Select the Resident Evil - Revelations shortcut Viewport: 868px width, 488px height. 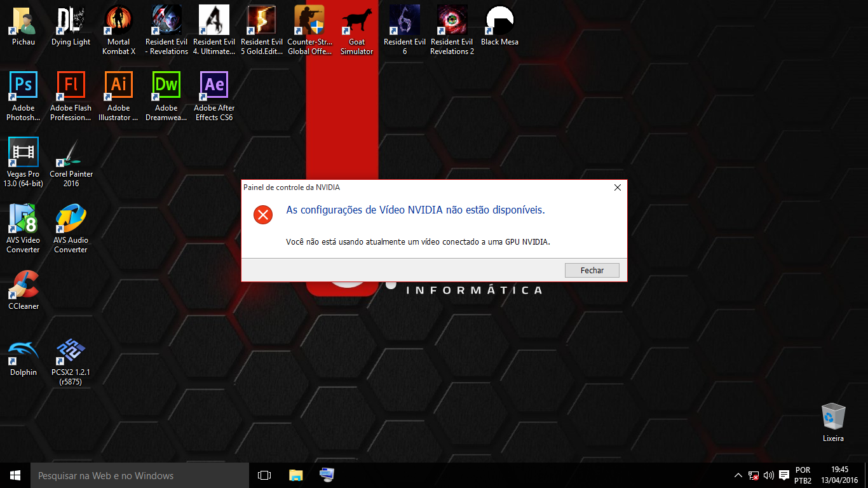(166, 30)
